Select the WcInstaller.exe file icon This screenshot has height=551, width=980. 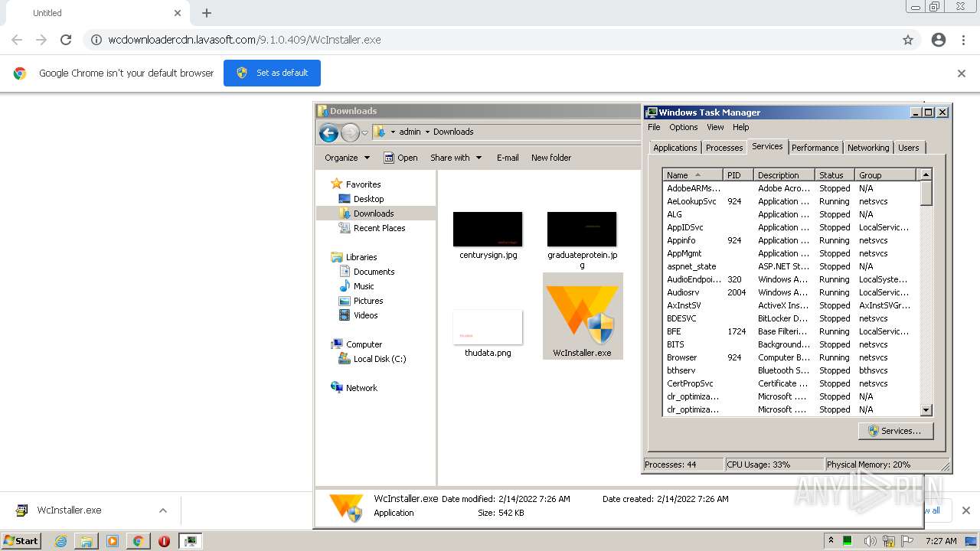click(x=582, y=316)
